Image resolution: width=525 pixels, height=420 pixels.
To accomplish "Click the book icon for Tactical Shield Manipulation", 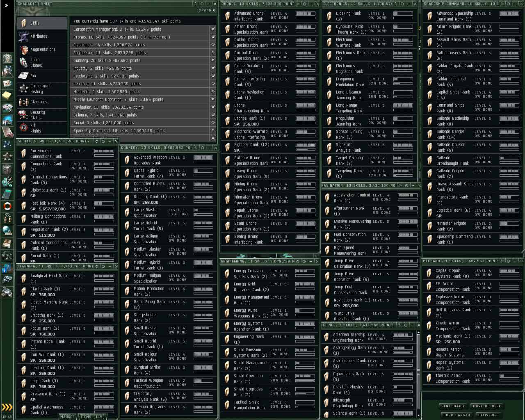I will click(x=227, y=405).
